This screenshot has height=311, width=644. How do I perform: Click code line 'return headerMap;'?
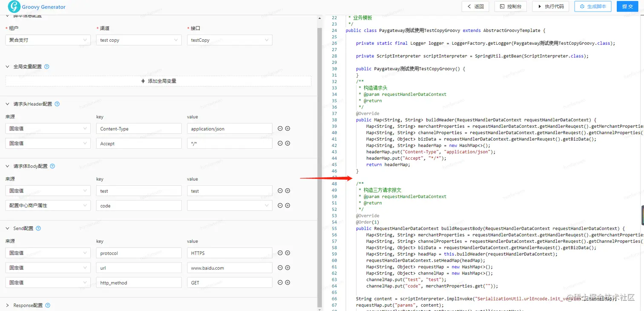click(388, 164)
